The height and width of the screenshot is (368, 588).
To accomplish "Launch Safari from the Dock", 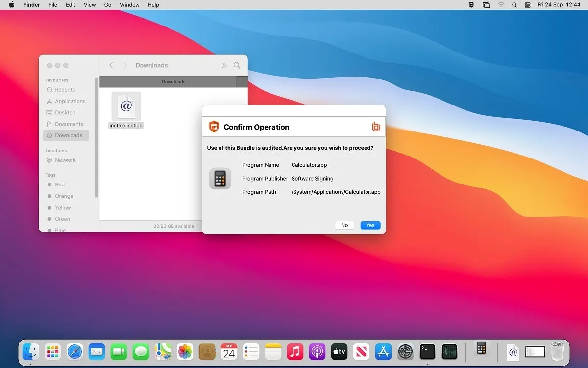I will (74, 351).
